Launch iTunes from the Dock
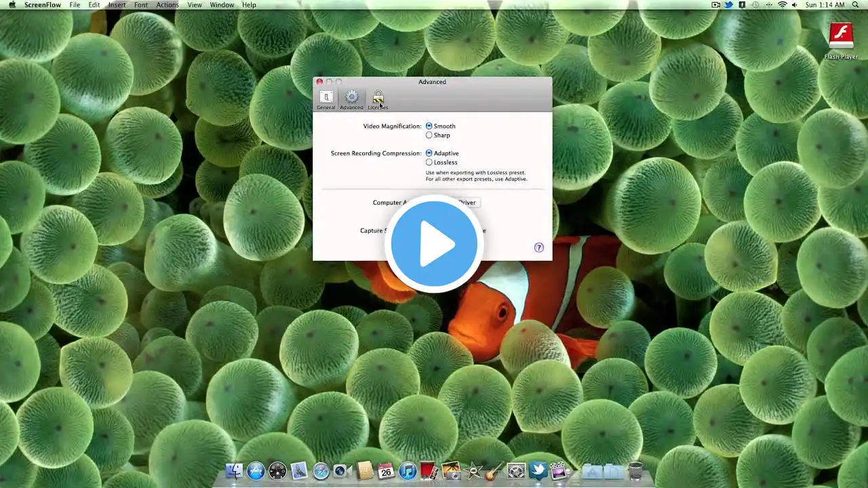Image resolution: width=868 pixels, height=488 pixels. tap(408, 471)
